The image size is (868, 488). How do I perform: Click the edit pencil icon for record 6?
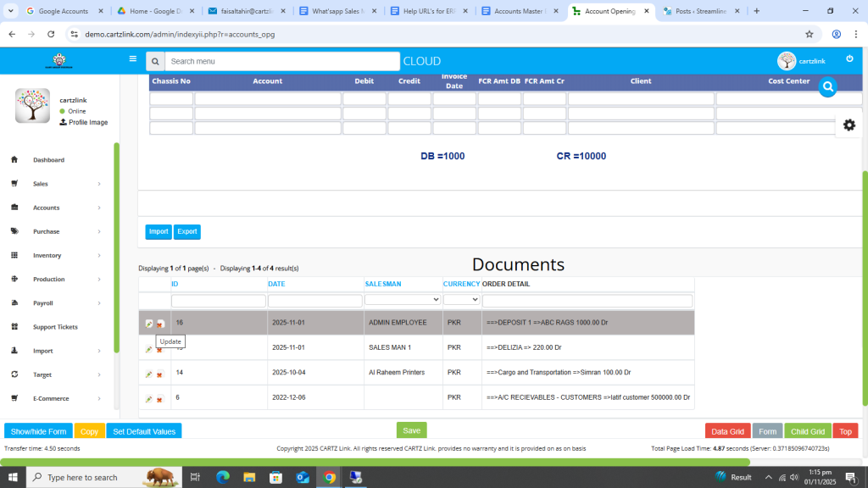(x=149, y=398)
